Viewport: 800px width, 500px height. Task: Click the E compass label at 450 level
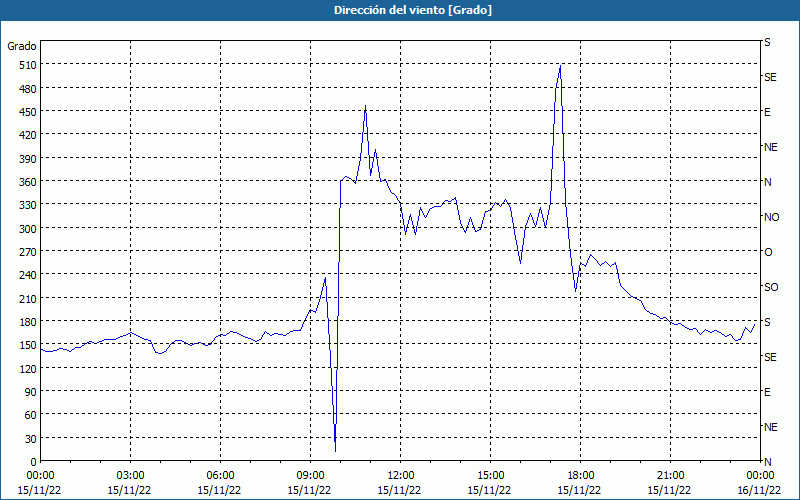(x=767, y=112)
